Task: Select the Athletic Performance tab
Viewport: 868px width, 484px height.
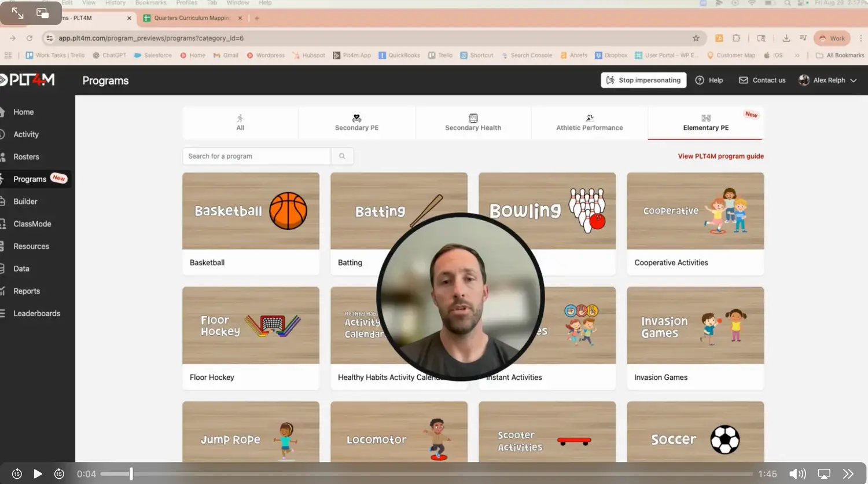Action: tap(589, 123)
